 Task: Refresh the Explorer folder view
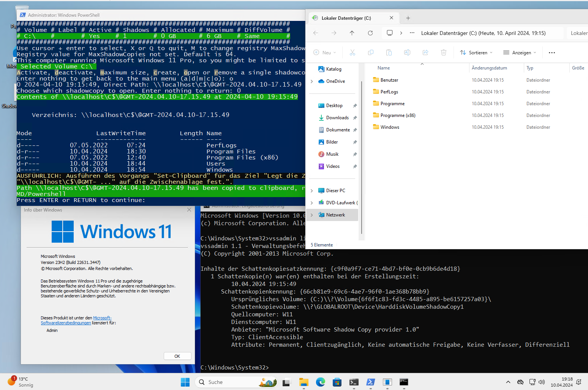point(370,33)
